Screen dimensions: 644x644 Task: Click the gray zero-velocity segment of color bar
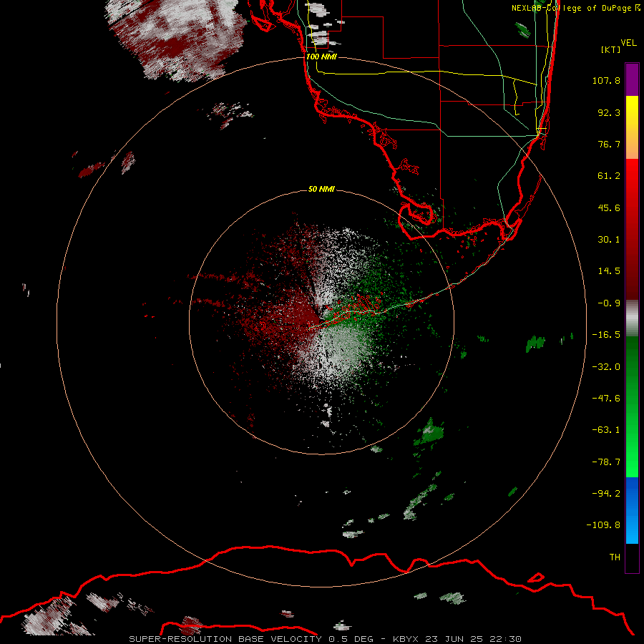(x=632, y=318)
